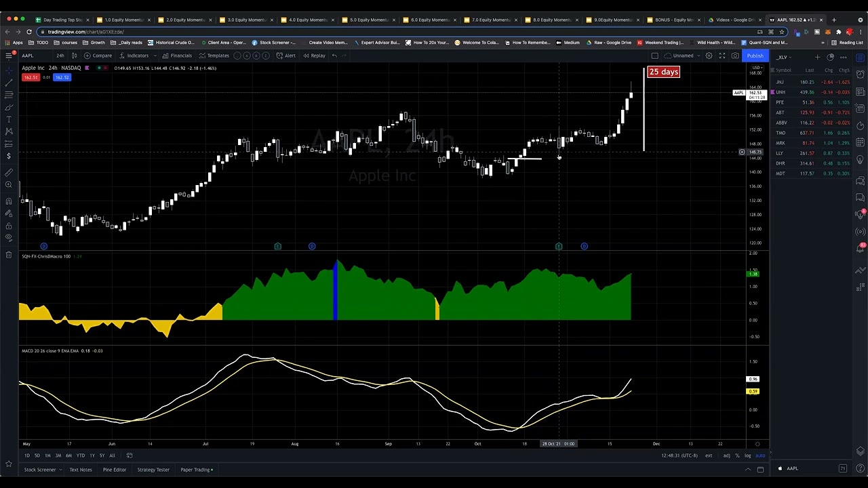Sort the watchlist by the Chg% column
868x488 pixels.
click(844, 70)
